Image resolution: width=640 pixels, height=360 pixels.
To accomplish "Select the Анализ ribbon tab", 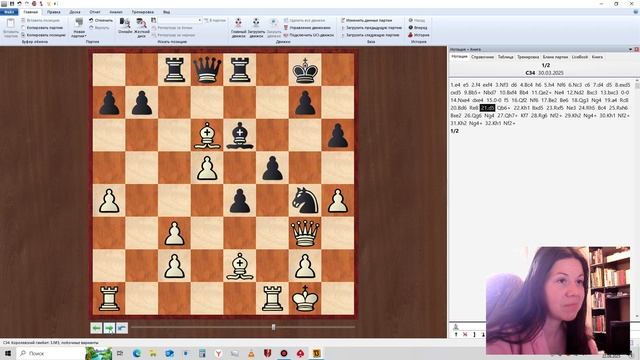I will tap(116, 12).
